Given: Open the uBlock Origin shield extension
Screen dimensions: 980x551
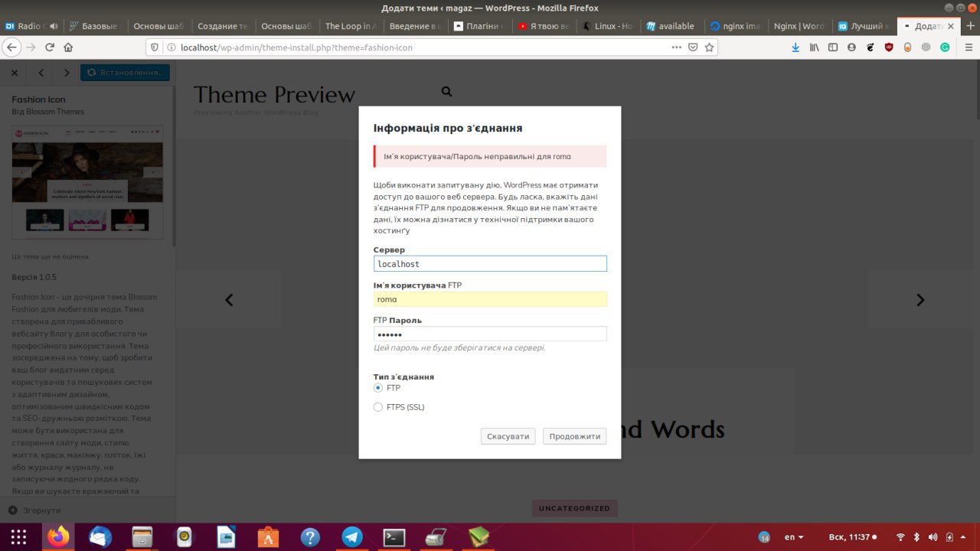Looking at the screenshot, I should (889, 47).
